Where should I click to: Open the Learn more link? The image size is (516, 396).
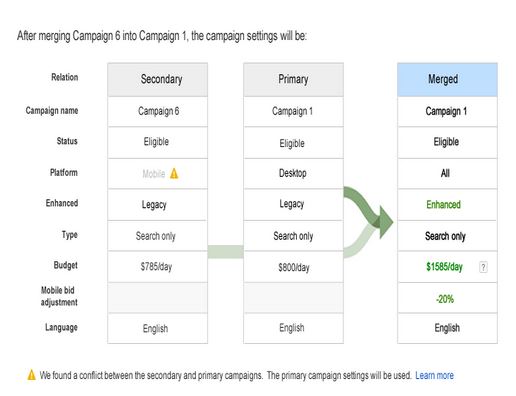[x=434, y=376]
